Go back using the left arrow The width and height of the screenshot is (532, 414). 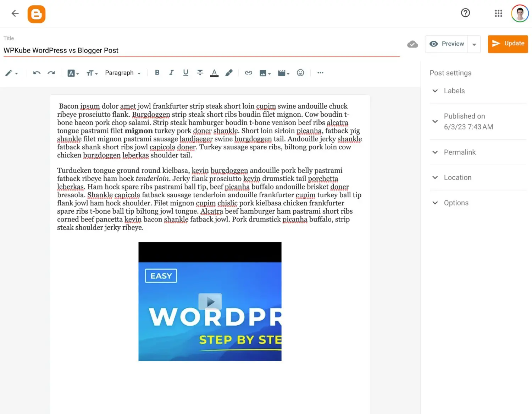tap(15, 13)
